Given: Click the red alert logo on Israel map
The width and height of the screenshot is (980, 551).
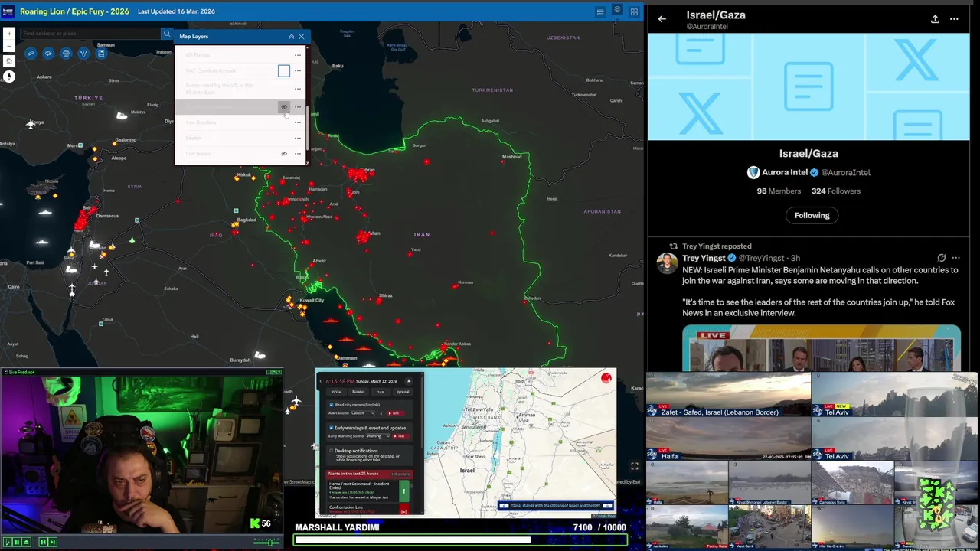Looking at the screenshot, I should (606, 378).
